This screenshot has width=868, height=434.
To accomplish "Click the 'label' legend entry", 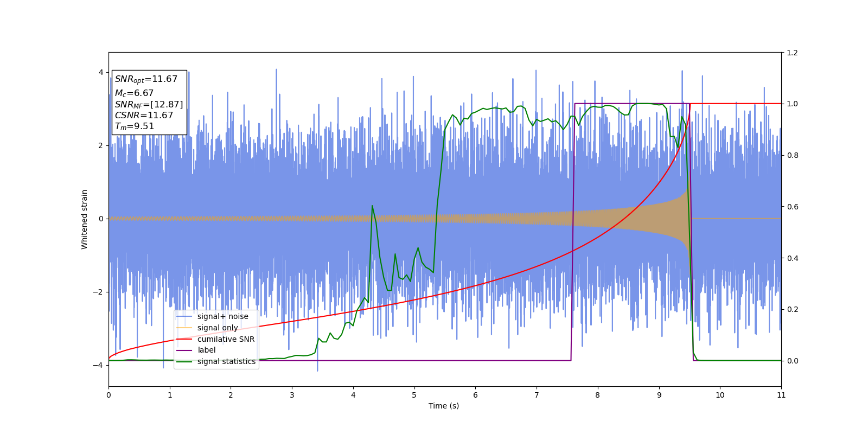I will coord(196,350).
